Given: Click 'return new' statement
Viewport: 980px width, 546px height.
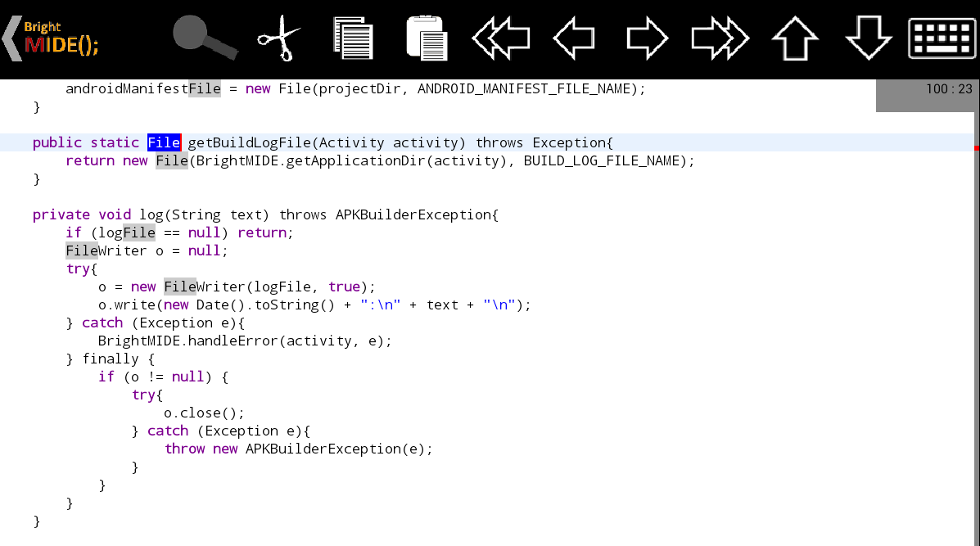Looking at the screenshot, I should pos(106,160).
